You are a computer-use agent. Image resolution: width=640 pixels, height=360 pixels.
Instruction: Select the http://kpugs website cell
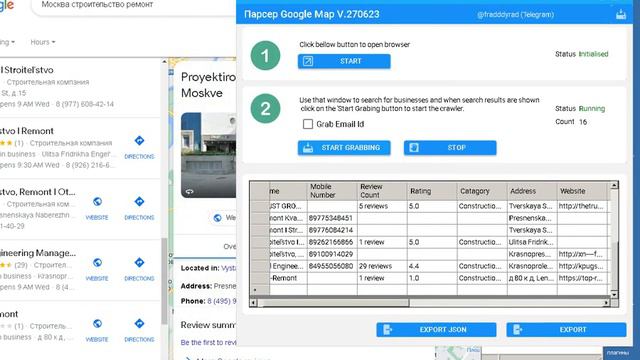click(x=582, y=266)
